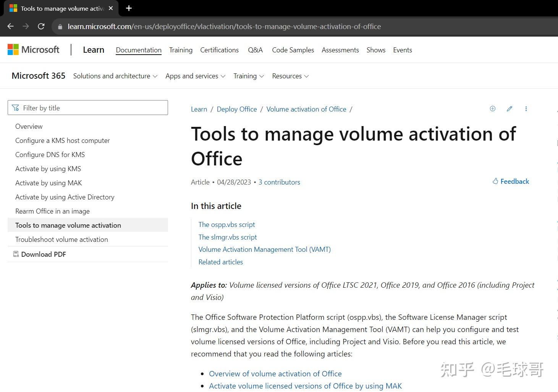Open Shows nav item
The image size is (558, 392).
[376, 50]
